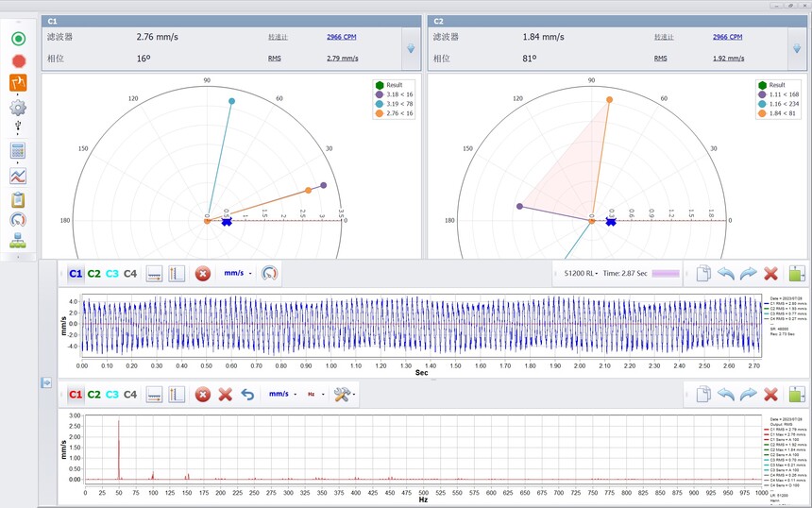Toggle channel C4 in waveform toolbar
Image resolution: width=812 pixels, height=508 pixels.
[x=130, y=274]
